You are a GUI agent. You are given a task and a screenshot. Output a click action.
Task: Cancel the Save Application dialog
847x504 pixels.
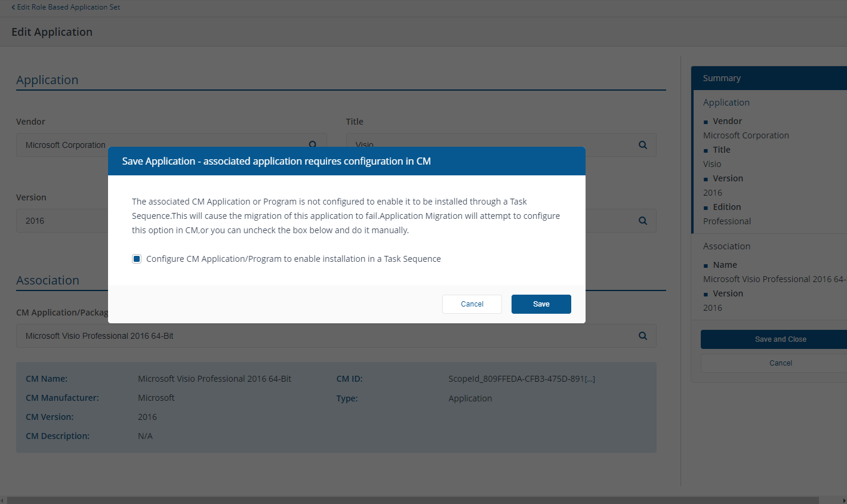coord(472,304)
